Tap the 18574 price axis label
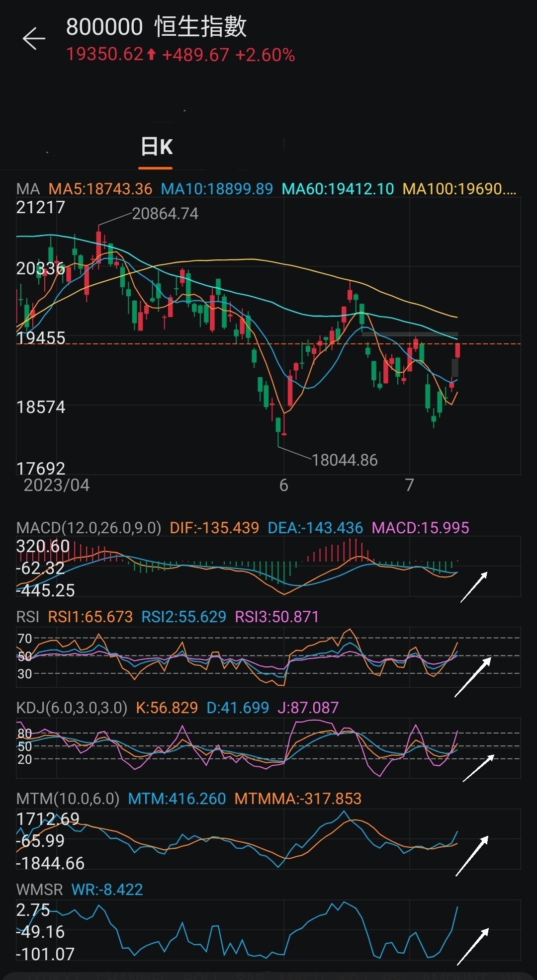Screen dimensions: 537x980 coord(41,407)
